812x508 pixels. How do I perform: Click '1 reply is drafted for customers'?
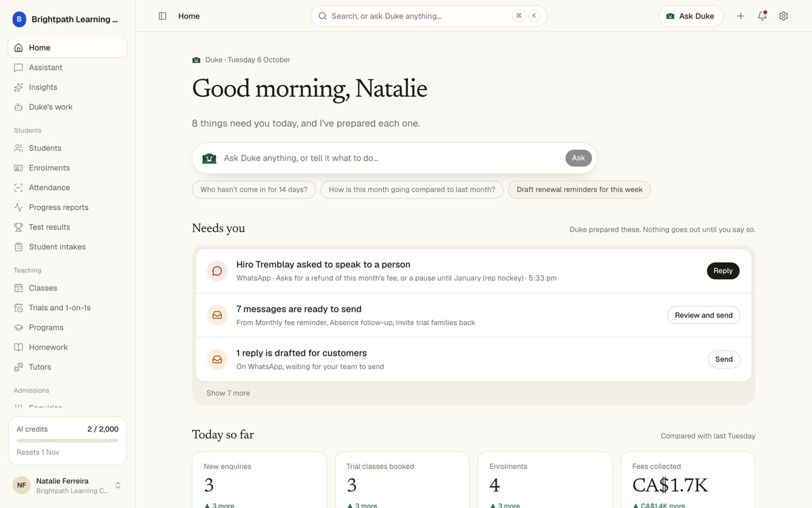coord(302,353)
